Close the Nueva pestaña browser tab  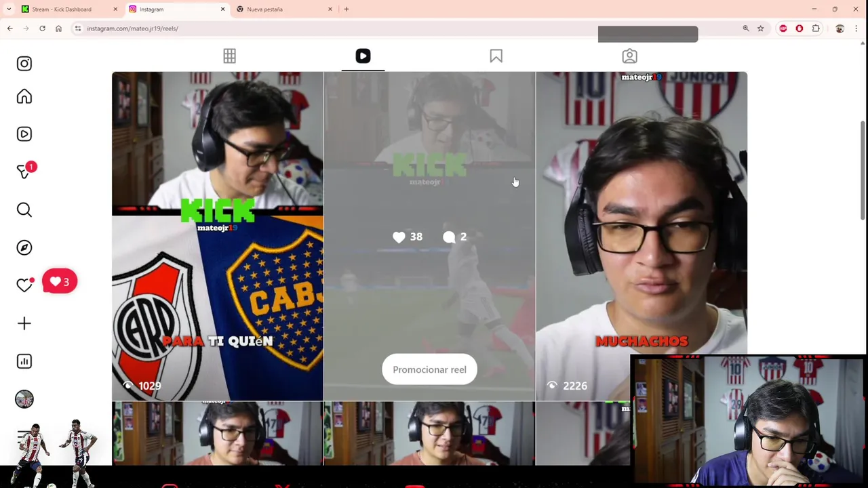[x=330, y=9]
